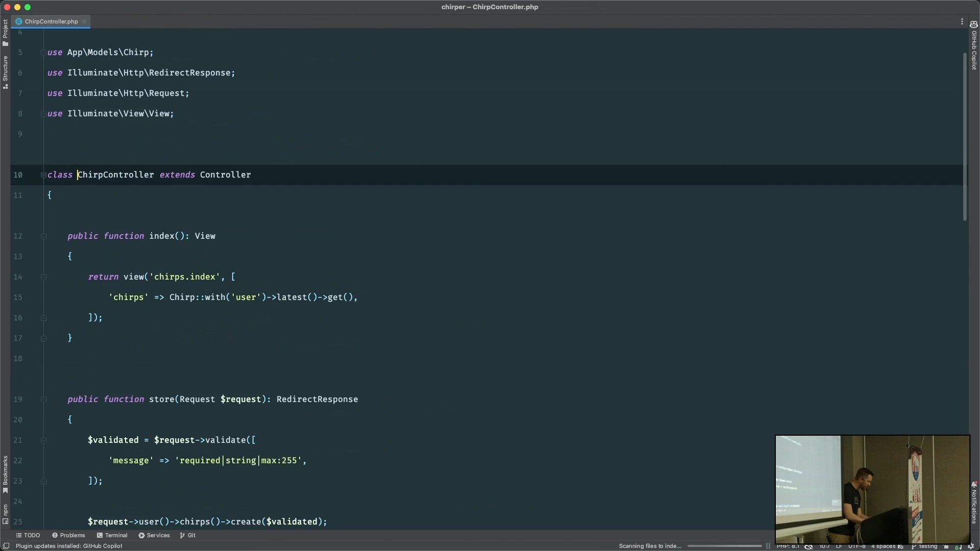Click the 'required|string|max:255' rule string

pyautogui.click(x=238, y=461)
